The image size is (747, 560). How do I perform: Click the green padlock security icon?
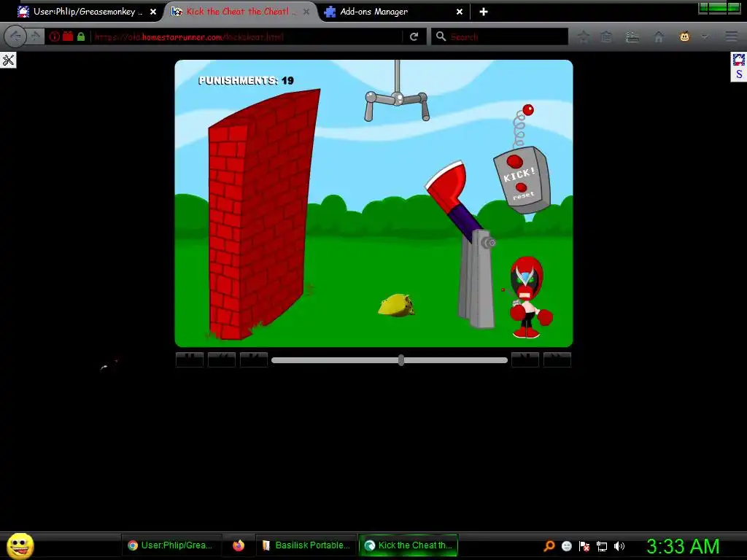(81, 36)
